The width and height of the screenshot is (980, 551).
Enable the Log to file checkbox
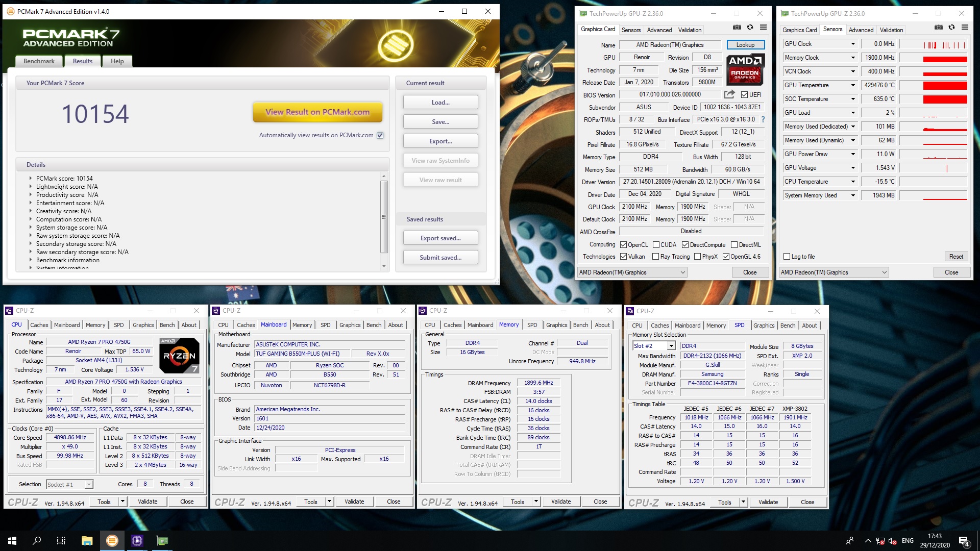pyautogui.click(x=787, y=257)
